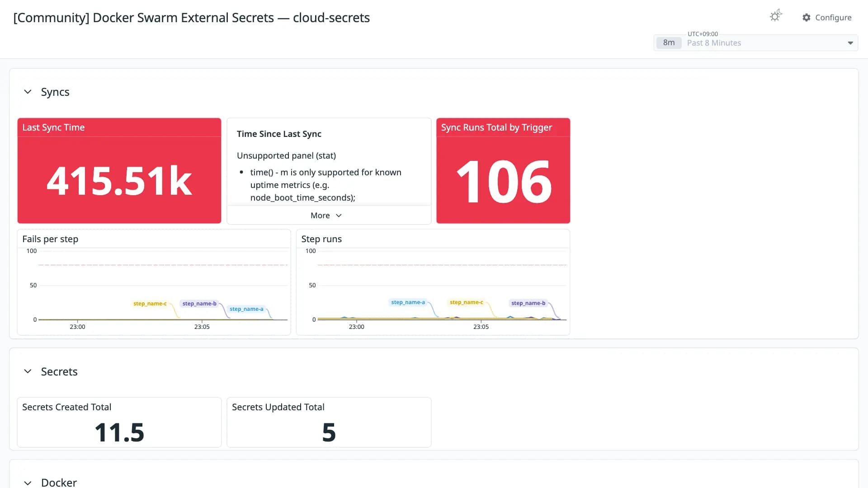Click the 415.51k value
Image resolution: width=868 pixels, height=488 pixels.
pyautogui.click(x=119, y=181)
